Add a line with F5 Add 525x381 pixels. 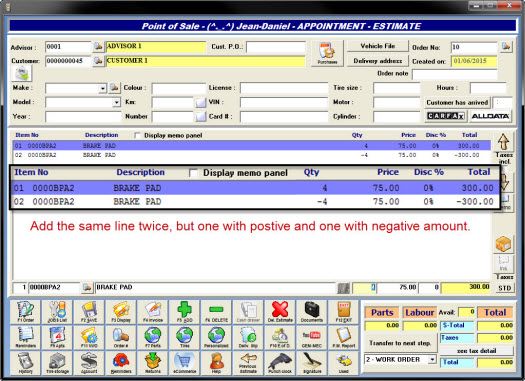point(184,312)
